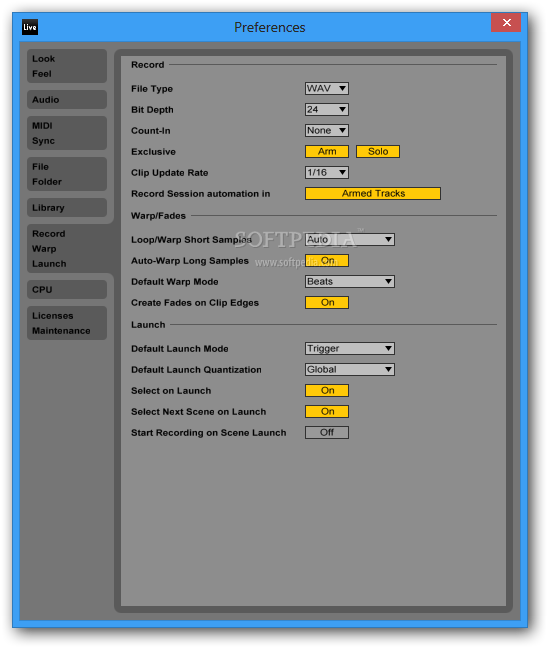Click the Record section heading
Screen dimensions: 548x648
pos(148,65)
